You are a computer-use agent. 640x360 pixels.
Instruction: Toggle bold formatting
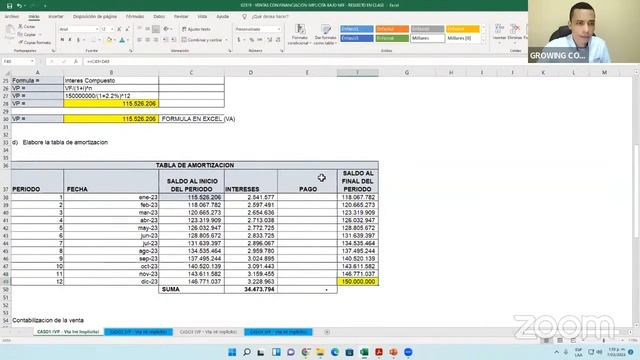(62, 40)
